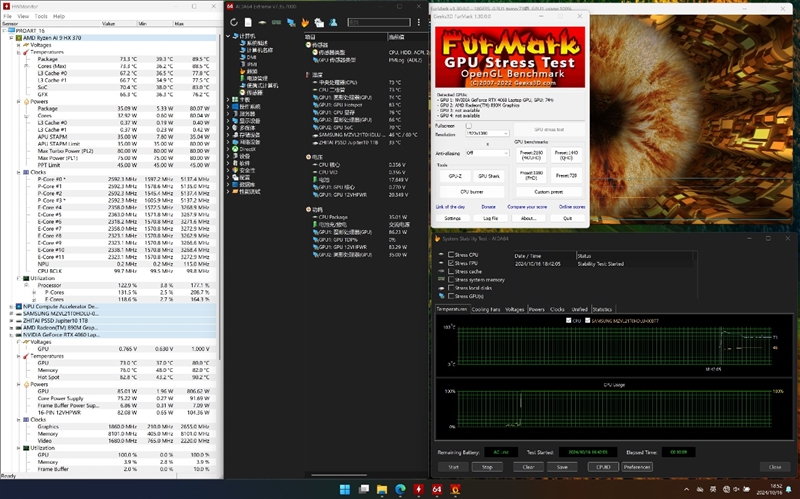Enable the Stress cache checkbox
Image resolution: width=800 pixels, height=499 pixels.
(x=451, y=271)
